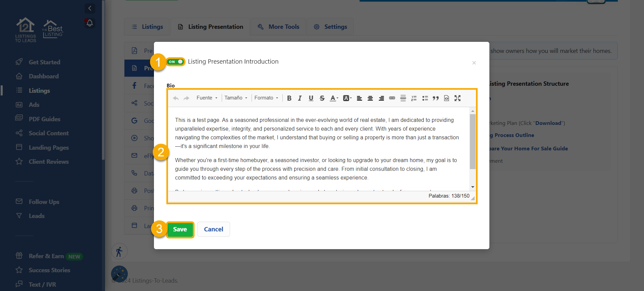
Task: Open Ads in sidebar
Action: pos(28,105)
